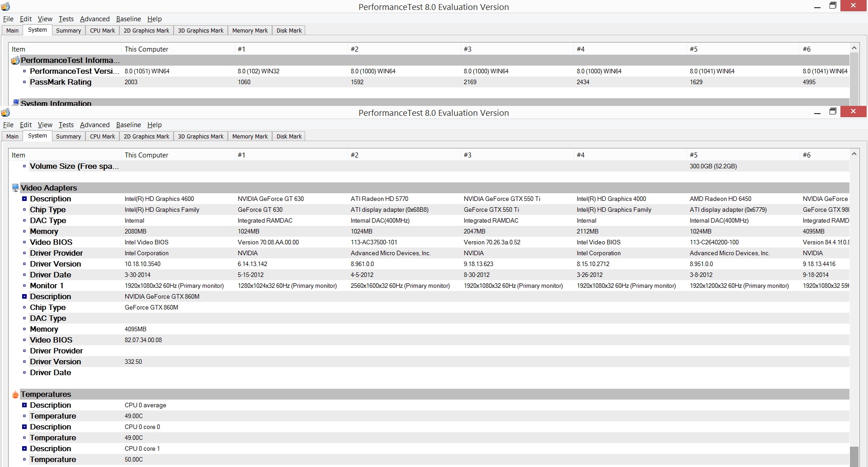This screenshot has height=467, width=868.
Task: Select the PassMark Rating row
Action: point(429,82)
